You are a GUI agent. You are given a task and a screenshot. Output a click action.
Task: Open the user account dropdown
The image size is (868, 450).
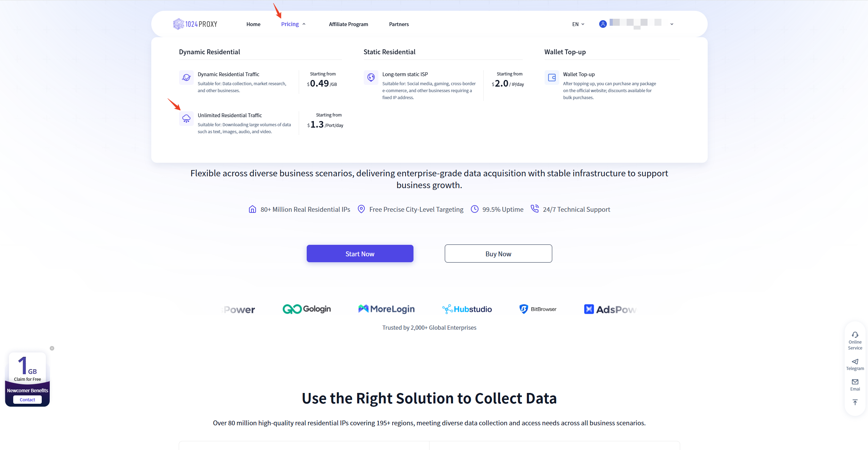pos(672,24)
